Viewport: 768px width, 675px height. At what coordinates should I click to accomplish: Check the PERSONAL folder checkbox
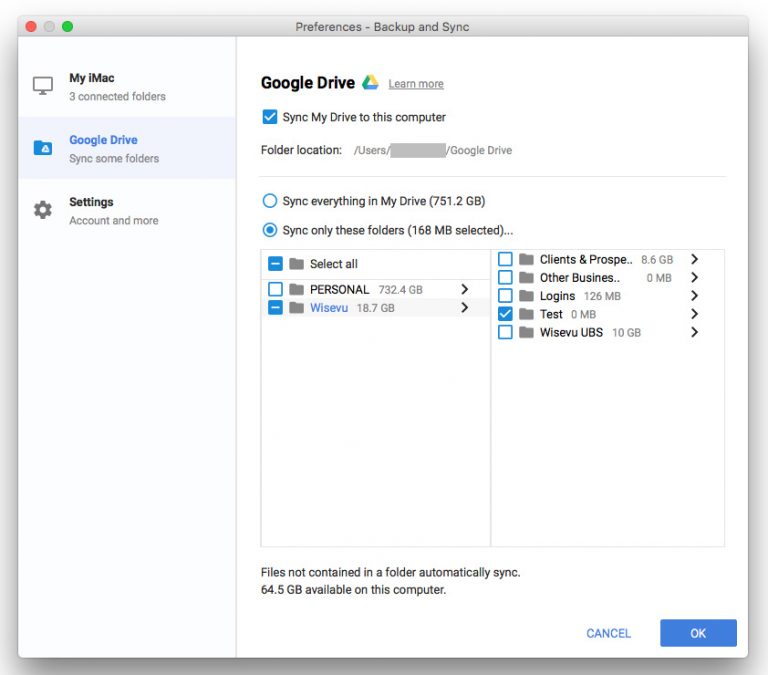click(275, 289)
